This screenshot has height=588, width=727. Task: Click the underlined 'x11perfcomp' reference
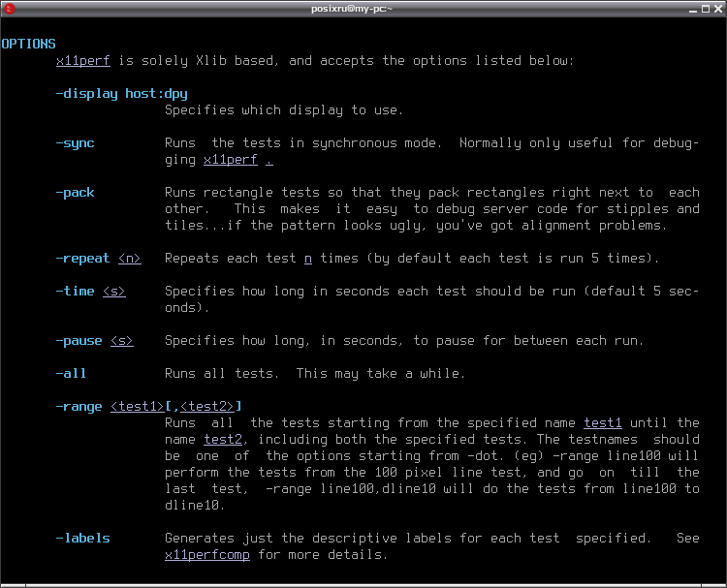pyautogui.click(x=207, y=555)
